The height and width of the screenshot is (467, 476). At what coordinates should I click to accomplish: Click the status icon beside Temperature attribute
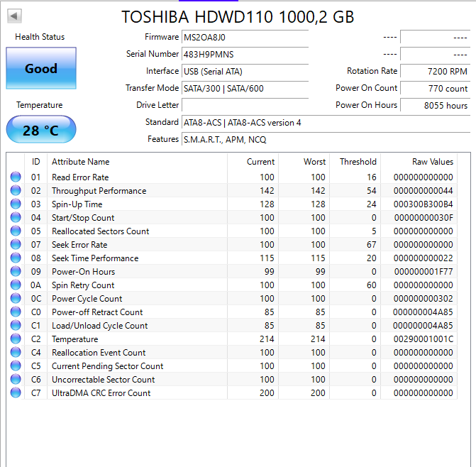pyautogui.click(x=16, y=339)
